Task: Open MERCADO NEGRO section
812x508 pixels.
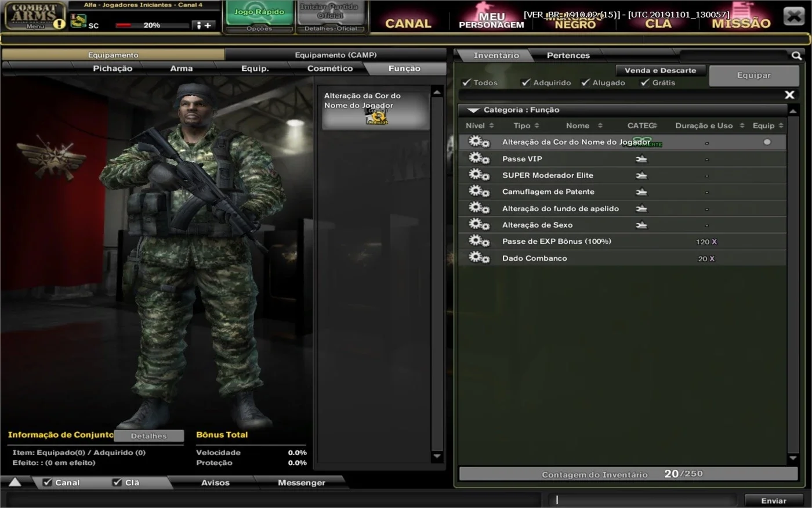Action: click(x=575, y=21)
